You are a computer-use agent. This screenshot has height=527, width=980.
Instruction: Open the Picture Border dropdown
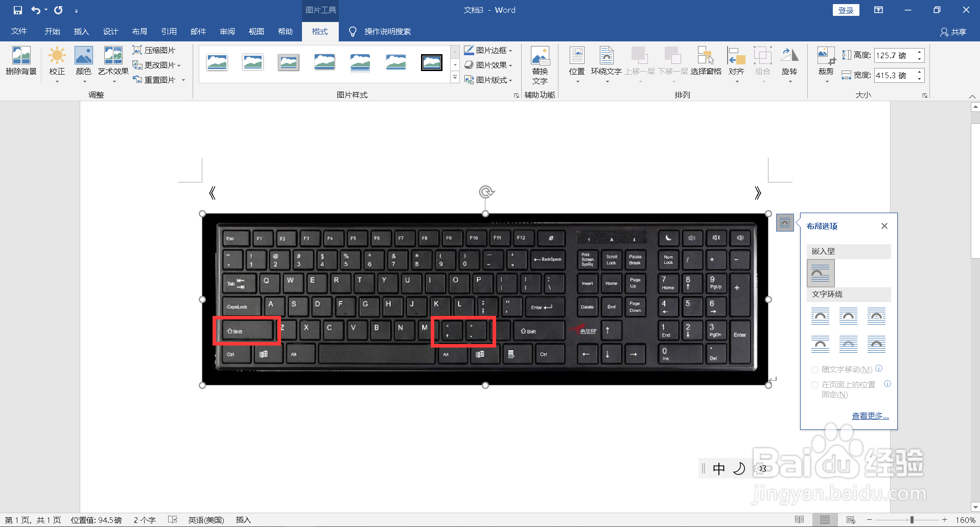tap(488, 50)
